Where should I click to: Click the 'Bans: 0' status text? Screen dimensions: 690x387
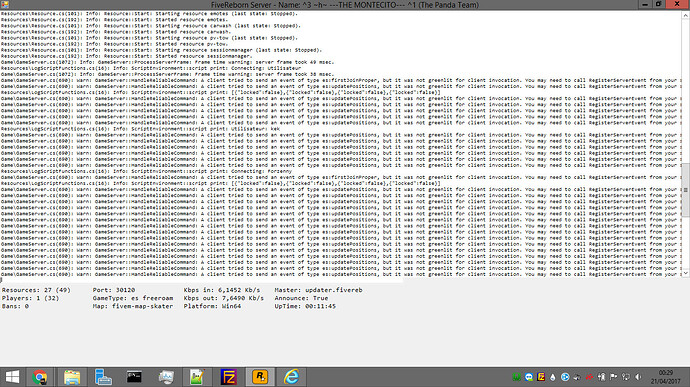coord(15,306)
